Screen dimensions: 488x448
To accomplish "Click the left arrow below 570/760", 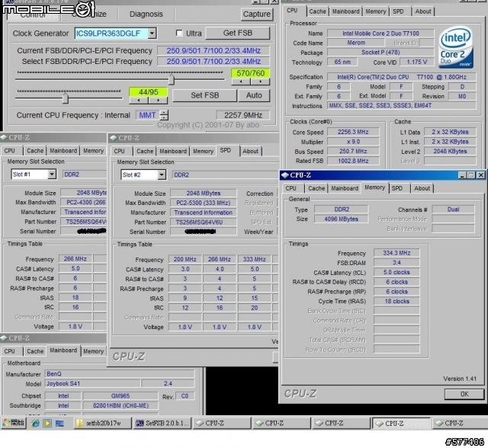I will (x=241, y=82).
